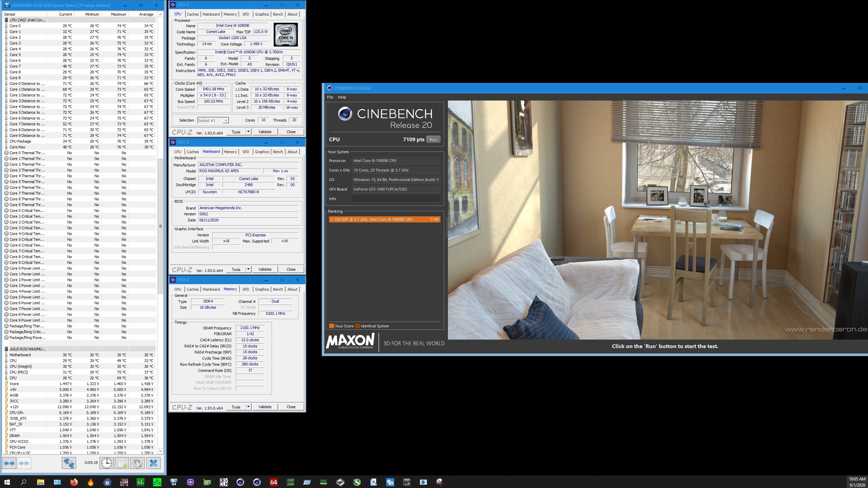Click the HWiNFO64 title bar app icon
Screen dimensions: 868x488
pyautogui.click(x=7, y=5)
